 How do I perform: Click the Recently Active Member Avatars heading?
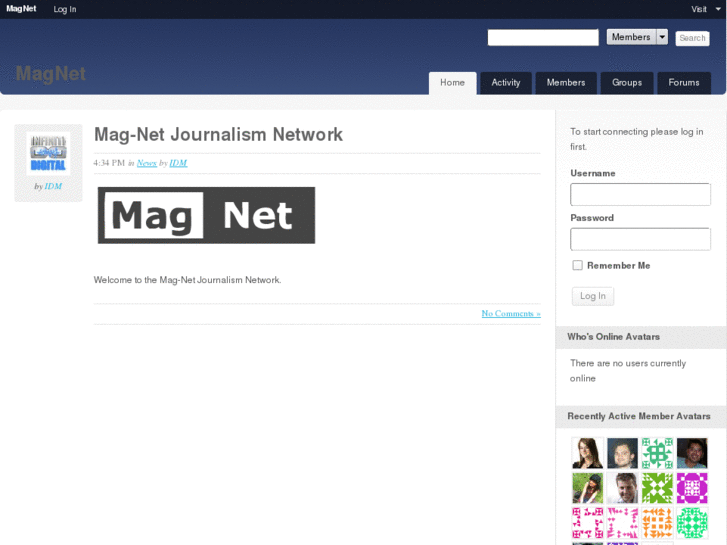[x=638, y=416]
